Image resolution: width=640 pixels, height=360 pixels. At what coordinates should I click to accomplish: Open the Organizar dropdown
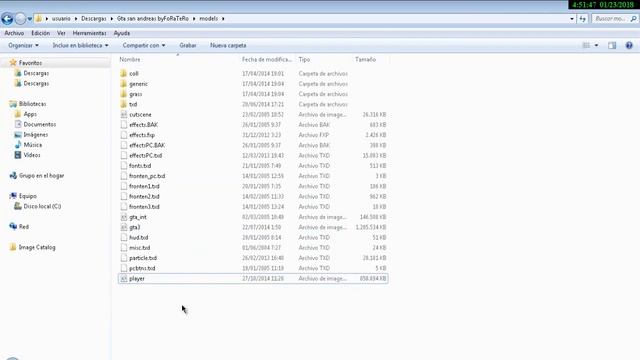(x=23, y=45)
